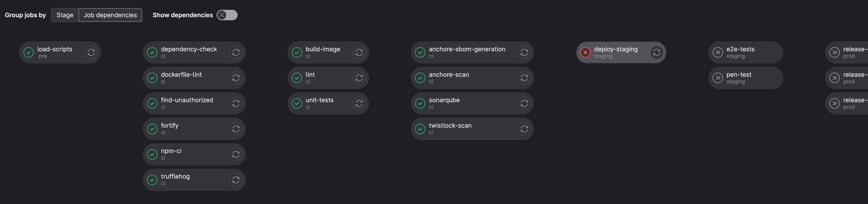Viewport: 868px width, 204px height.
Task: Retry the npm-ci job
Action: (x=236, y=154)
